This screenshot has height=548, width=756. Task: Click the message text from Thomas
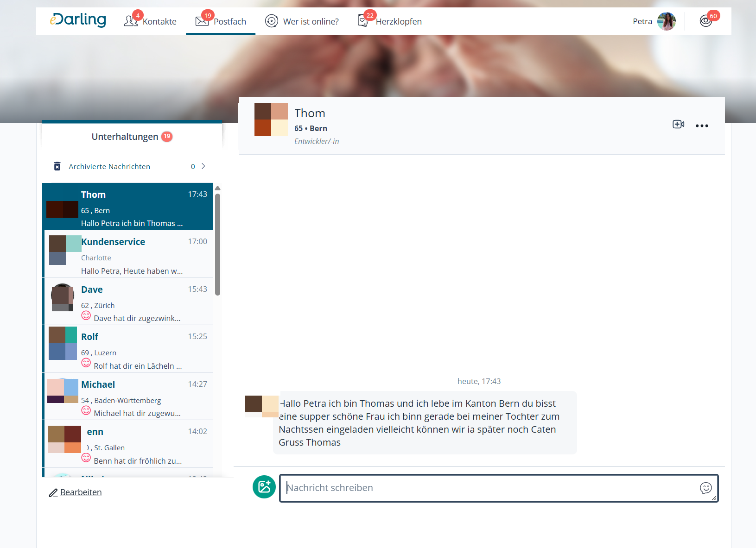pos(419,423)
